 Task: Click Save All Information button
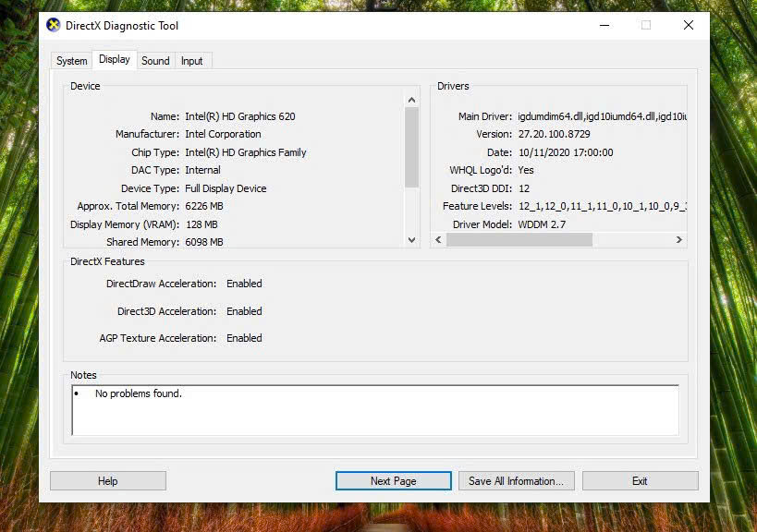516,481
